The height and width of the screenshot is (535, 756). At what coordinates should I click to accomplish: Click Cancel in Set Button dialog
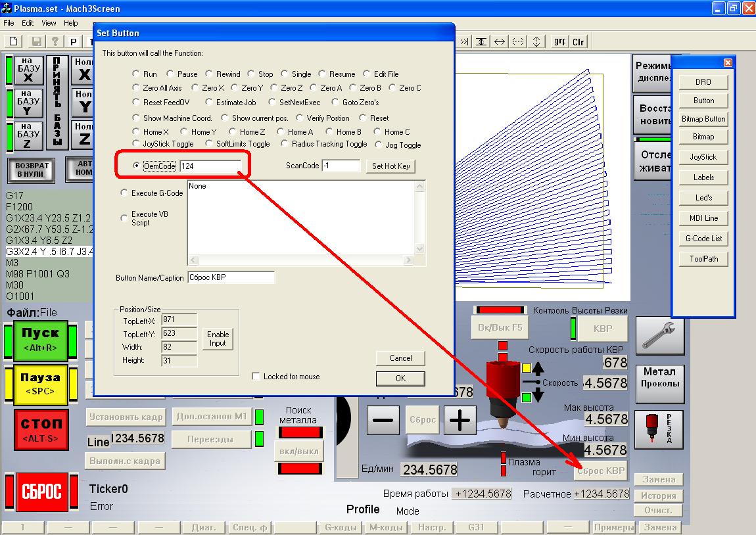[400, 358]
